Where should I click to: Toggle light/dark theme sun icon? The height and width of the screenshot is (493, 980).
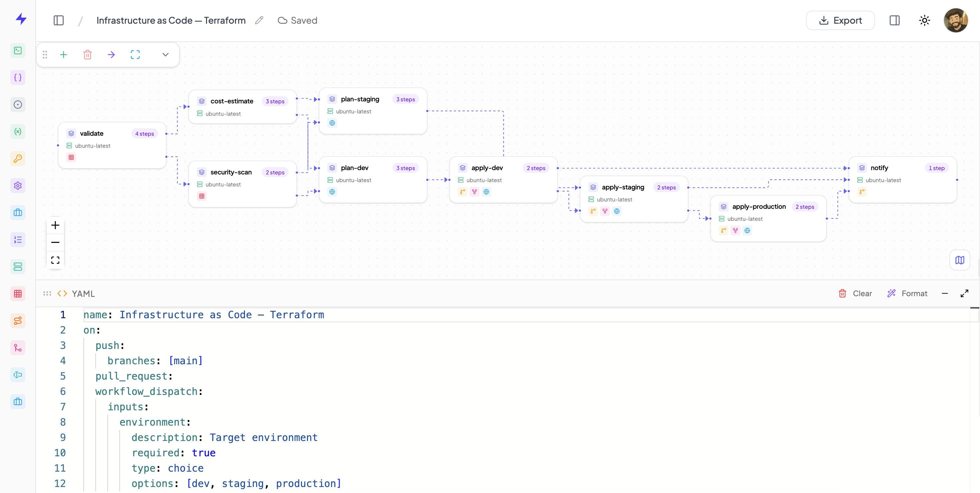(x=924, y=21)
